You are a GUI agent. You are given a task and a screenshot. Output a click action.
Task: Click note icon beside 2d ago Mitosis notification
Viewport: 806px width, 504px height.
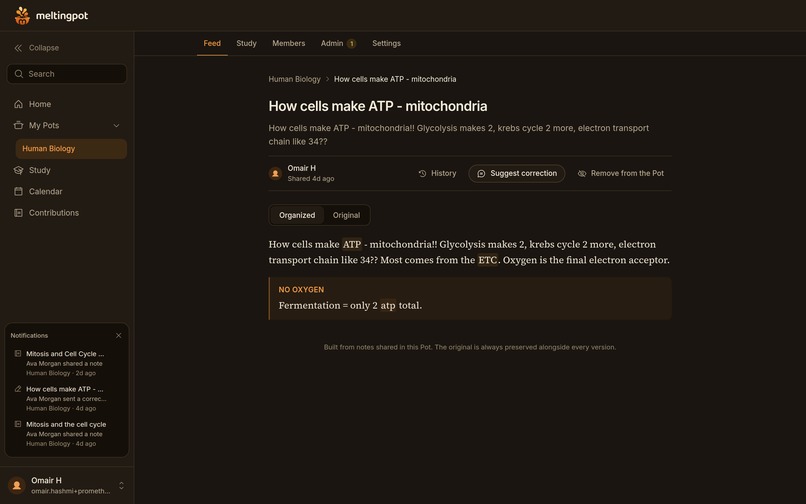tap(18, 353)
